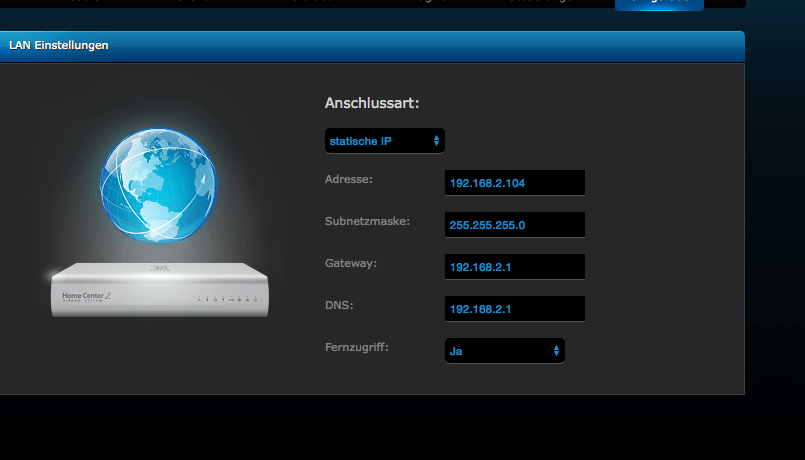Click the white Home Center 2 device image
Screen dimensions: 805x460
tap(160, 291)
